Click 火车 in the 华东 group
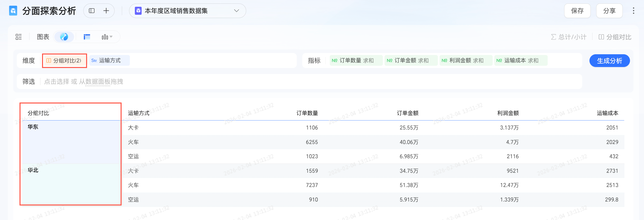This screenshot has height=220, width=644. [133, 142]
